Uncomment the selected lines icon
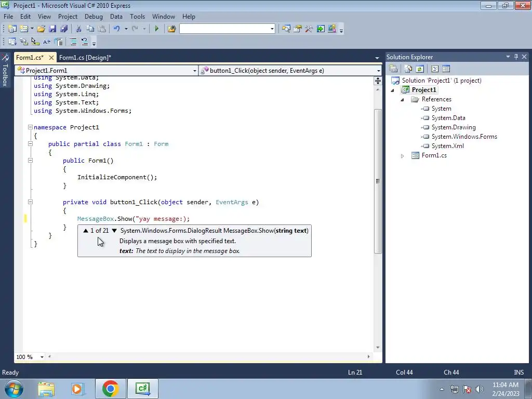This screenshot has height=399, width=532. tap(85, 42)
